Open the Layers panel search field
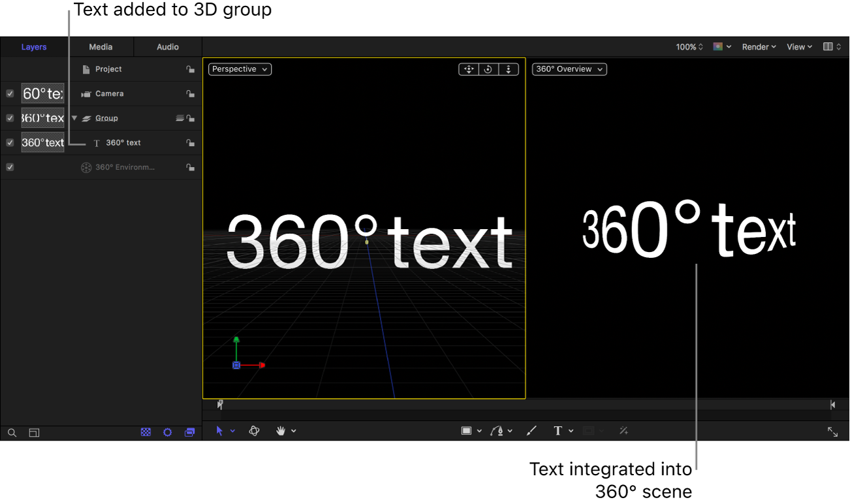 click(12, 432)
